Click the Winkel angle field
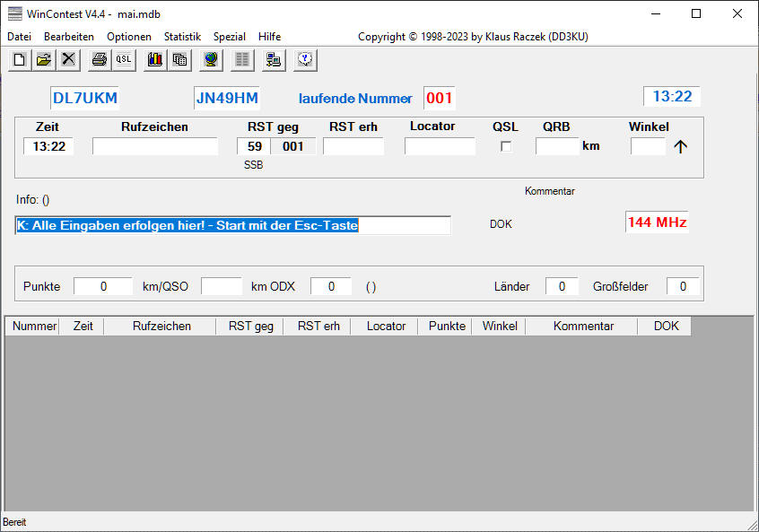The width and height of the screenshot is (759, 532). coord(648,146)
